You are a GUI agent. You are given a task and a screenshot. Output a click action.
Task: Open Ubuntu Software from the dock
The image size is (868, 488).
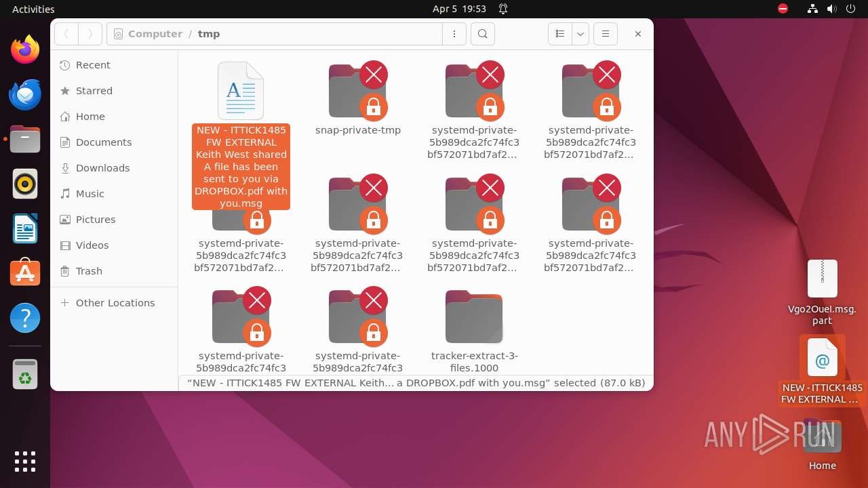[x=25, y=273]
